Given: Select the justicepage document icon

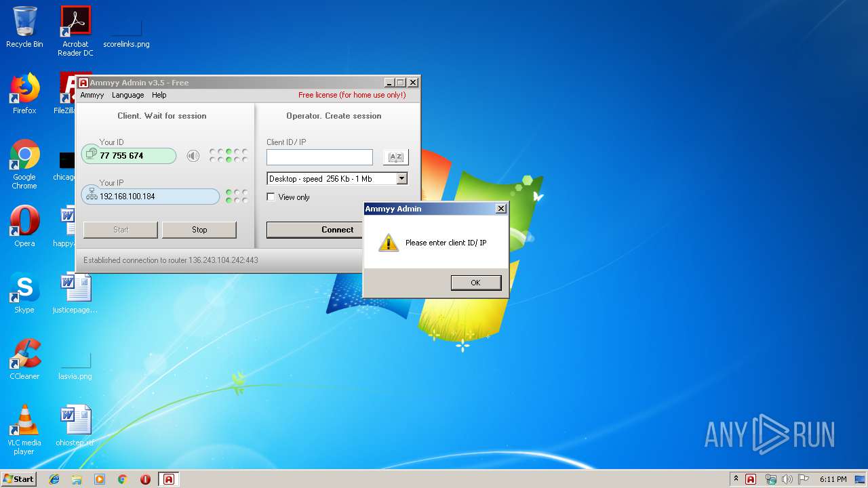Looking at the screenshot, I should tap(75, 293).
